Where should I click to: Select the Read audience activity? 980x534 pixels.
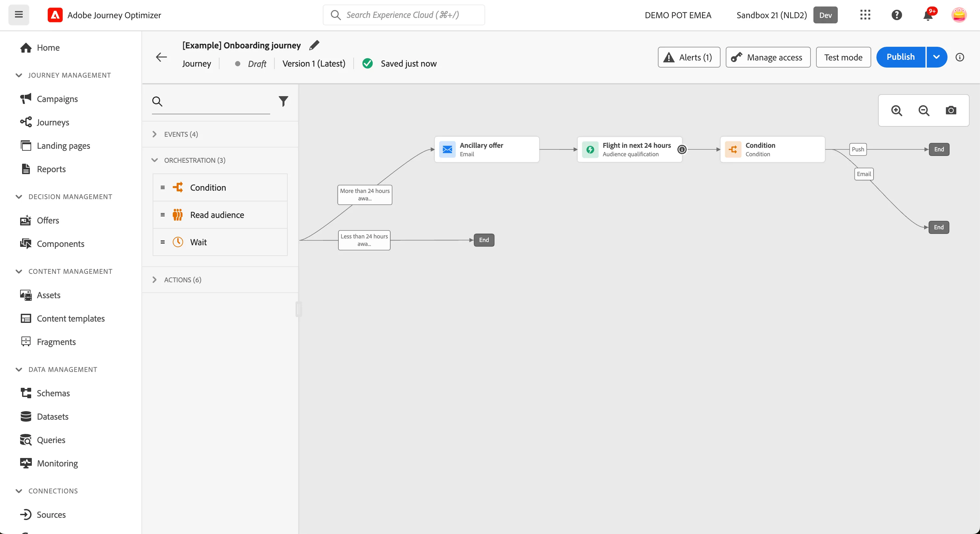tap(220, 215)
